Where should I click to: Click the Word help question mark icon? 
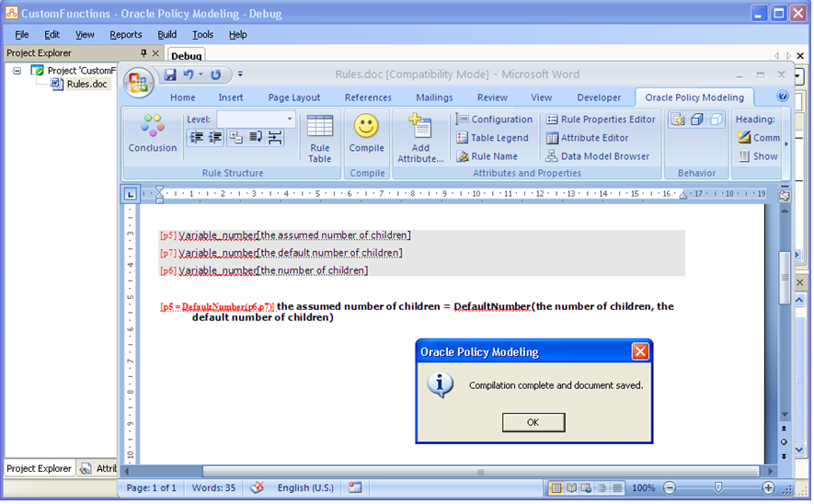[783, 96]
